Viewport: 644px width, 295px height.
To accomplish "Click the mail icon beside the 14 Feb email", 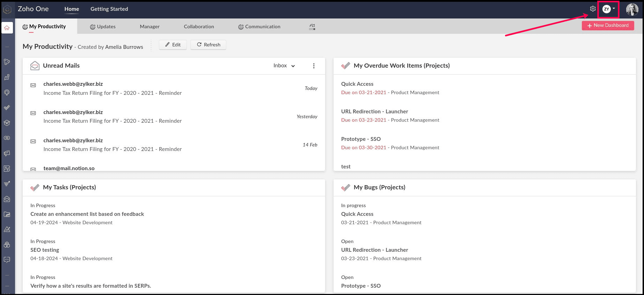I will (33, 141).
